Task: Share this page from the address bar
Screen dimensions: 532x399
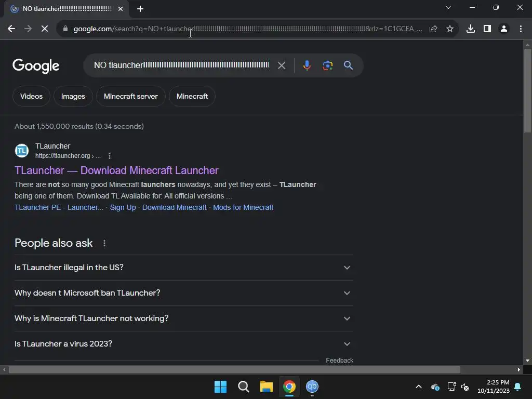Action: (x=433, y=29)
